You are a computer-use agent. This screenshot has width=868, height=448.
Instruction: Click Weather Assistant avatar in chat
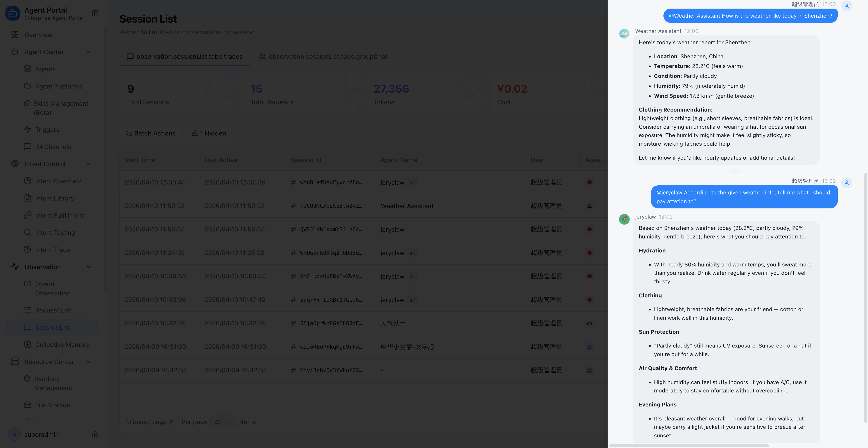[624, 33]
